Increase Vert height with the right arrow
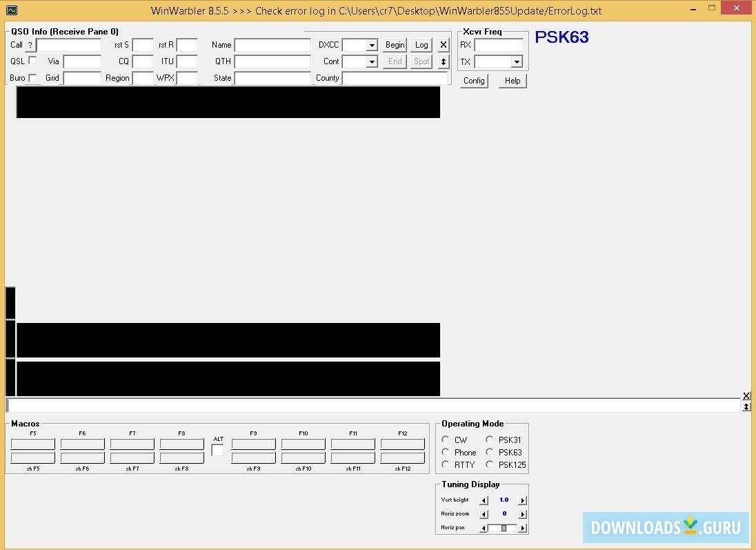This screenshot has height=550, width=756. (x=523, y=500)
